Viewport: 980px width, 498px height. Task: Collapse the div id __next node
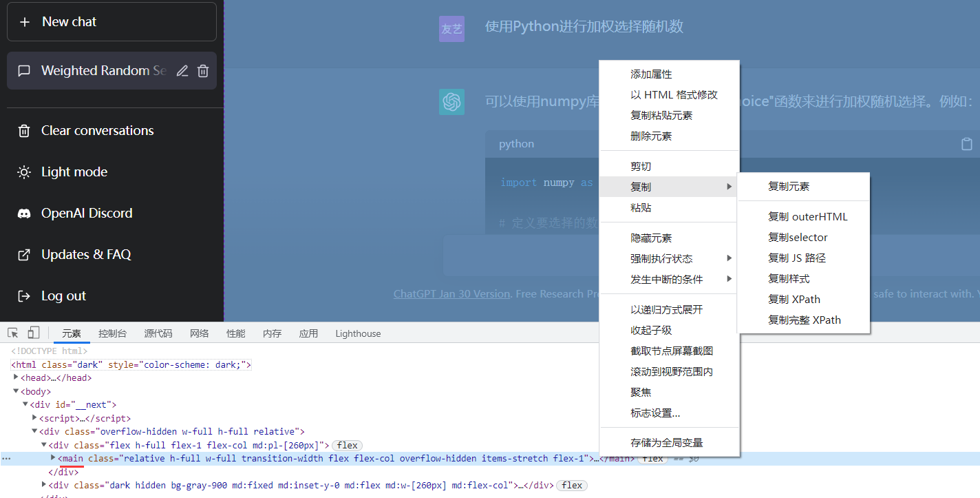pos(25,404)
